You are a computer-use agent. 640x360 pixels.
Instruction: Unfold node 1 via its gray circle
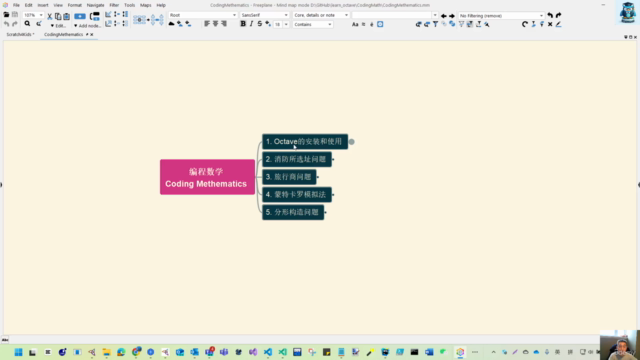point(351,142)
